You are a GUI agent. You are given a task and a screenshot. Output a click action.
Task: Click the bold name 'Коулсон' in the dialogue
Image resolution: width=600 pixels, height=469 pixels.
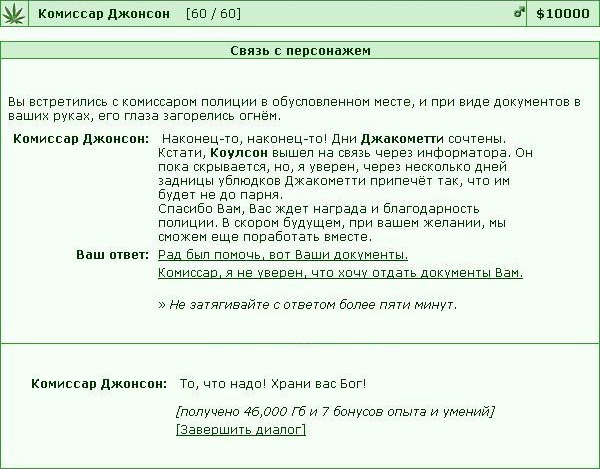pos(240,153)
